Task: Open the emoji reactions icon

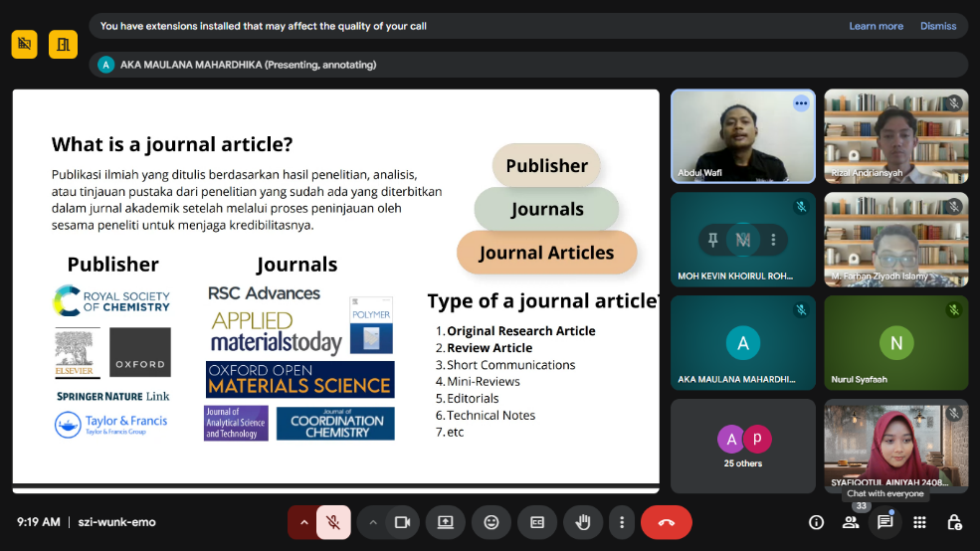Action: point(491,522)
